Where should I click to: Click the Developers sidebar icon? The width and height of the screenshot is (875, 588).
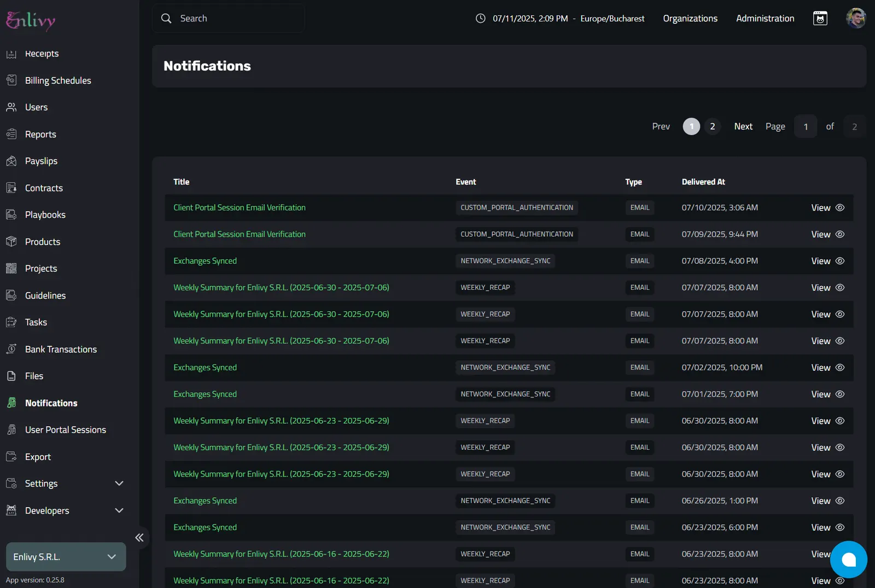11,510
